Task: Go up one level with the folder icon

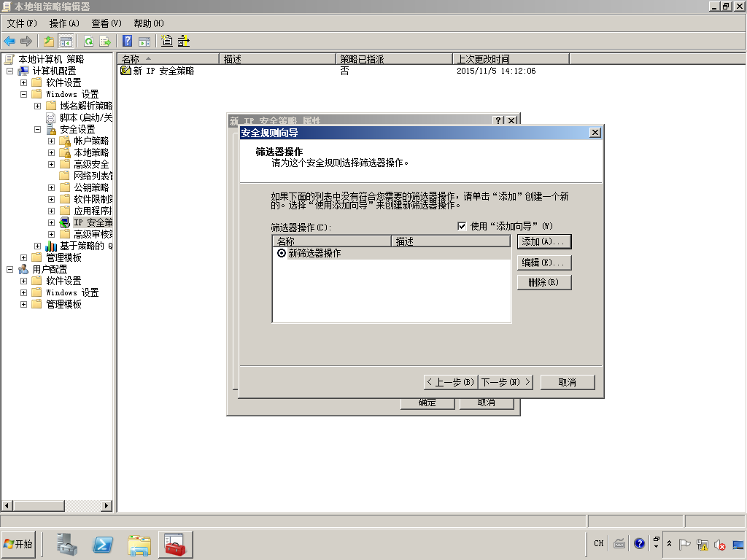Action: [49, 42]
